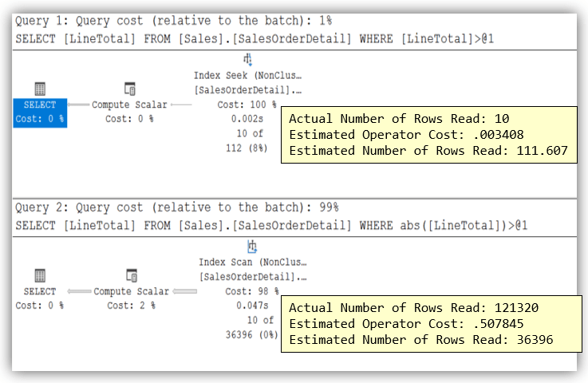Select the SELECT operator icon in Query 2
Viewport: 588px width, 383px height.
(40, 276)
